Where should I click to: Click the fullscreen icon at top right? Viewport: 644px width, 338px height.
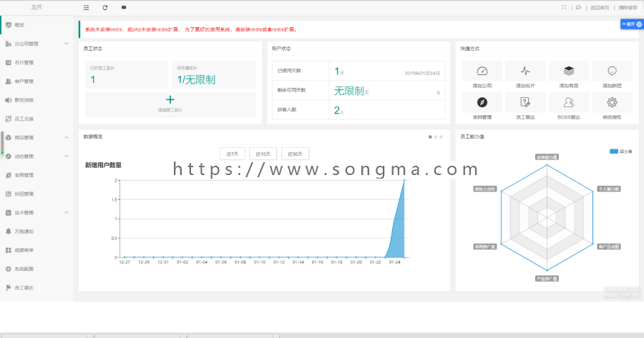click(x=564, y=7)
